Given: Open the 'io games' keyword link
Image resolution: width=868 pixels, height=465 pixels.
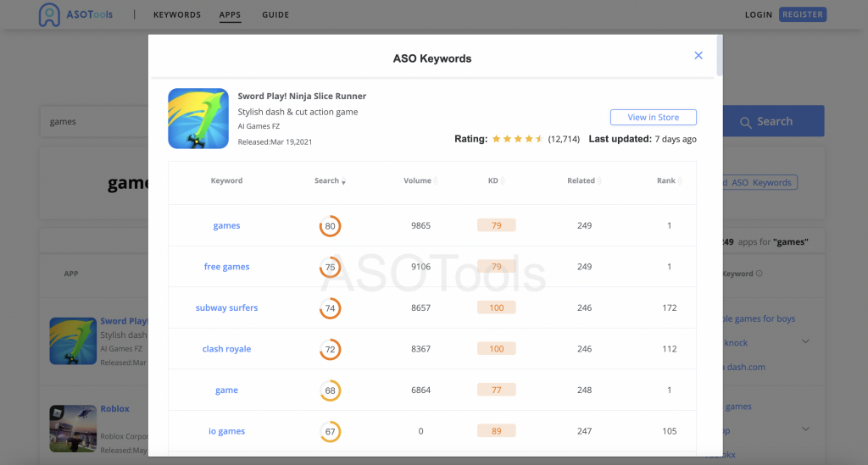Looking at the screenshot, I should pyautogui.click(x=226, y=431).
